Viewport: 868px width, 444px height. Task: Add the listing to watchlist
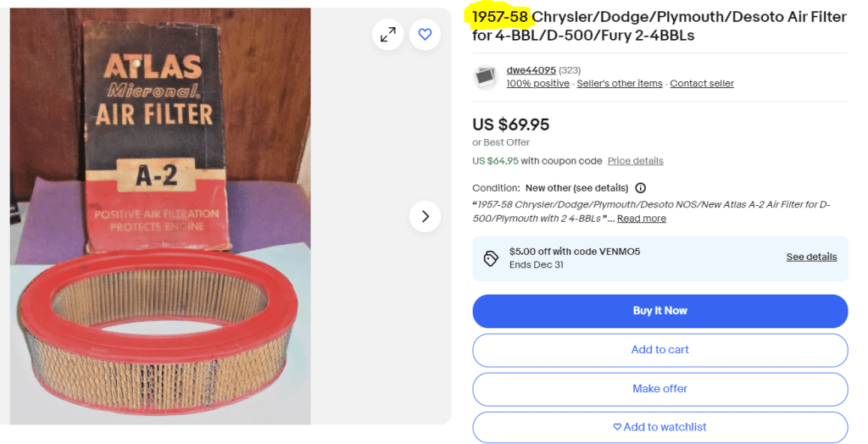[659, 427]
